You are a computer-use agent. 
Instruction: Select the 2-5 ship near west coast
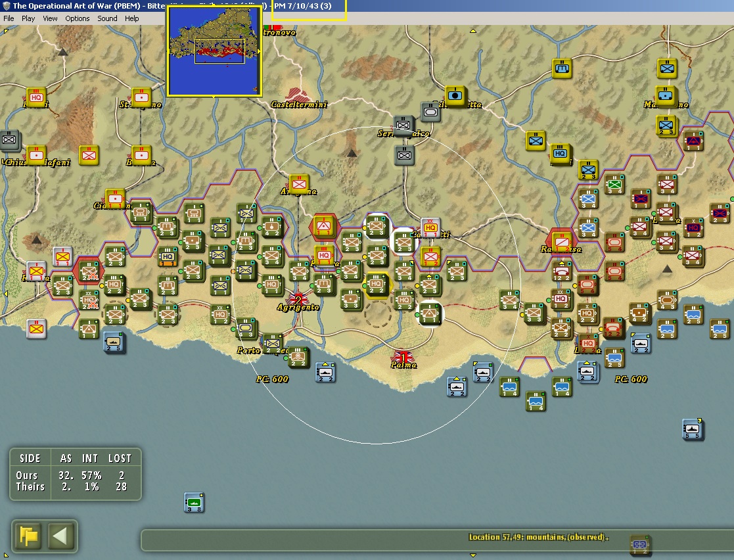(114, 342)
